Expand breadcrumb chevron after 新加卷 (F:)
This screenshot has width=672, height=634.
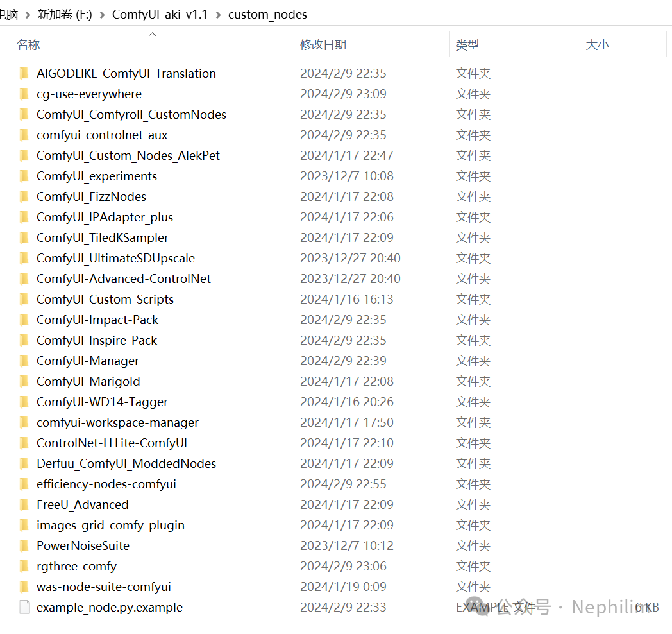click(103, 15)
